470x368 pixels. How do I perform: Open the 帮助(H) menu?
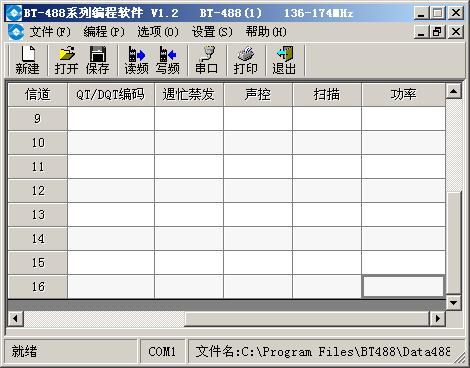pyautogui.click(x=266, y=32)
